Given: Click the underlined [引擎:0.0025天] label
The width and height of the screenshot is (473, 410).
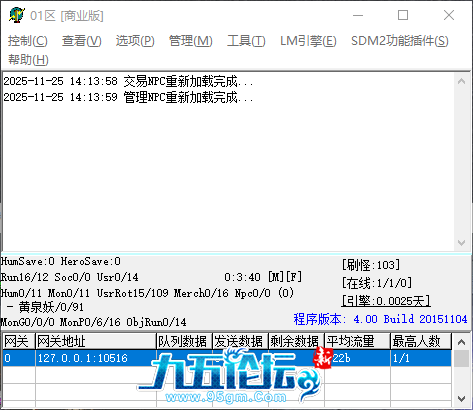Looking at the screenshot, I should tap(386, 301).
